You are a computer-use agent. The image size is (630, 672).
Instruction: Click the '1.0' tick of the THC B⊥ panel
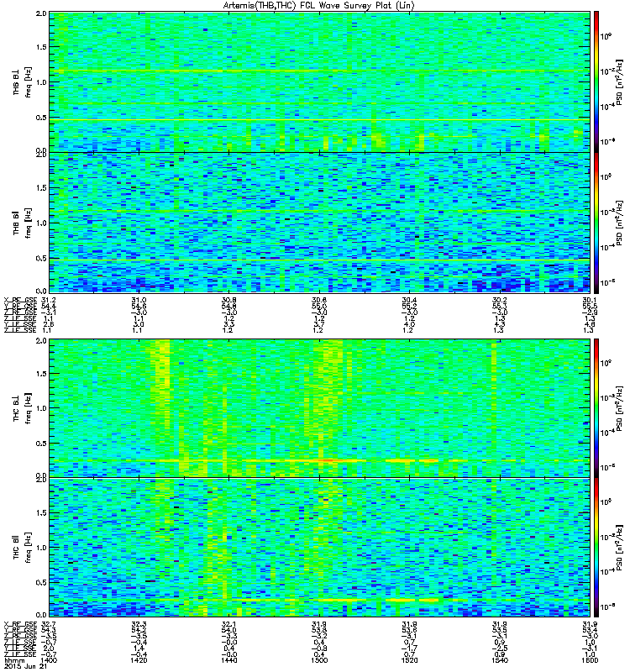(x=41, y=408)
